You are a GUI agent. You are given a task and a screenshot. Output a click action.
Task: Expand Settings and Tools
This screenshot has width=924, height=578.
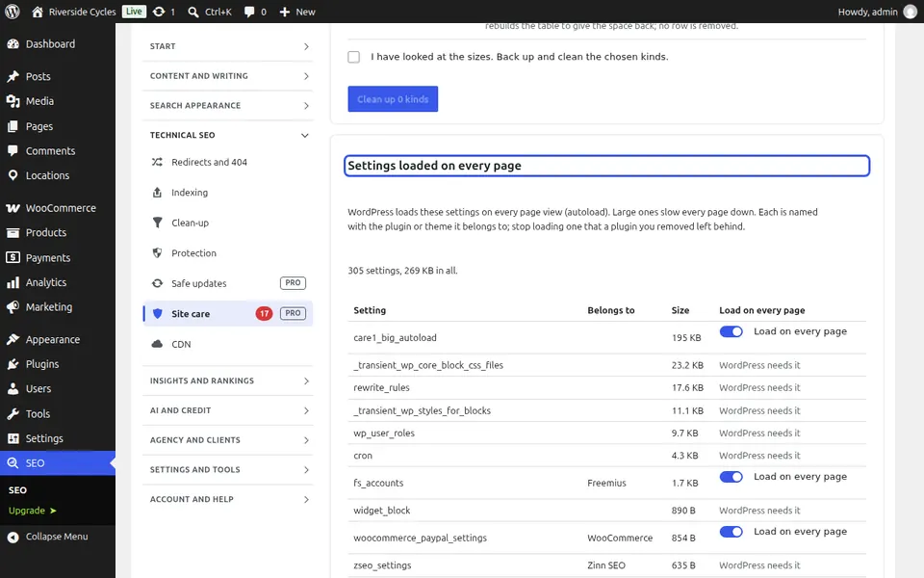click(x=228, y=469)
